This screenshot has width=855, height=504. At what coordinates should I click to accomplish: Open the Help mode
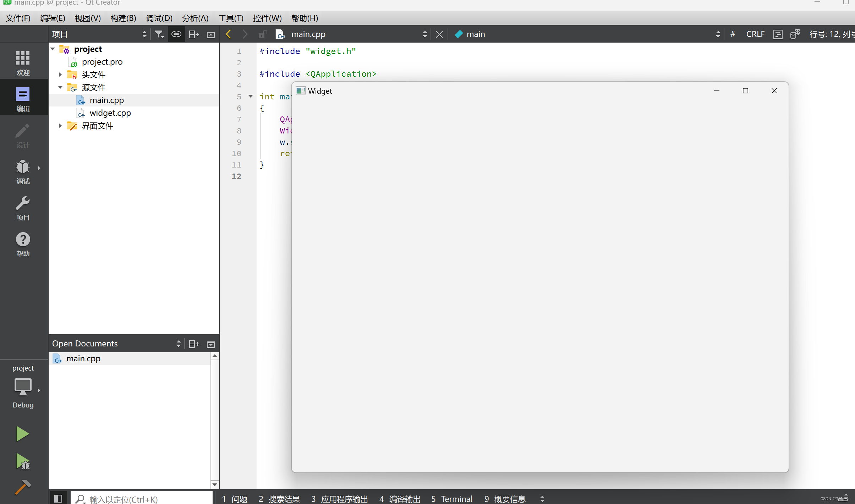[x=23, y=244]
